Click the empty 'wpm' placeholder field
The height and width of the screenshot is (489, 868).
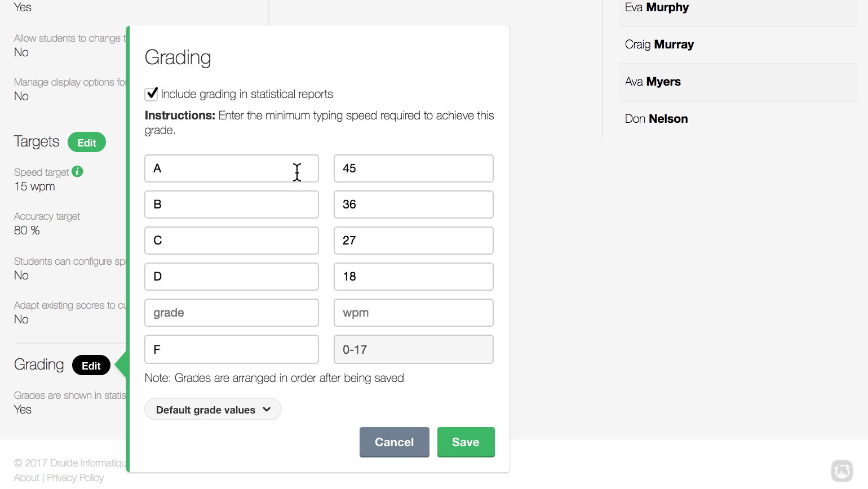pyautogui.click(x=413, y=313)
